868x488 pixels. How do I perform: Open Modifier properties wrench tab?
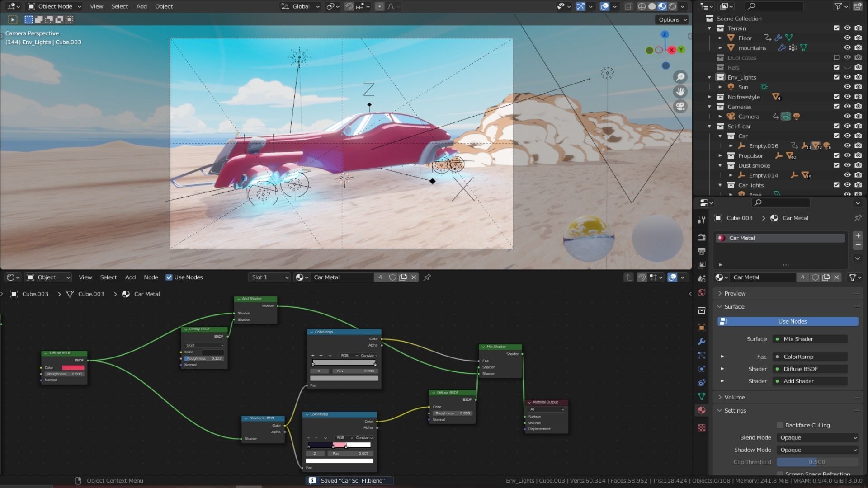702,342
